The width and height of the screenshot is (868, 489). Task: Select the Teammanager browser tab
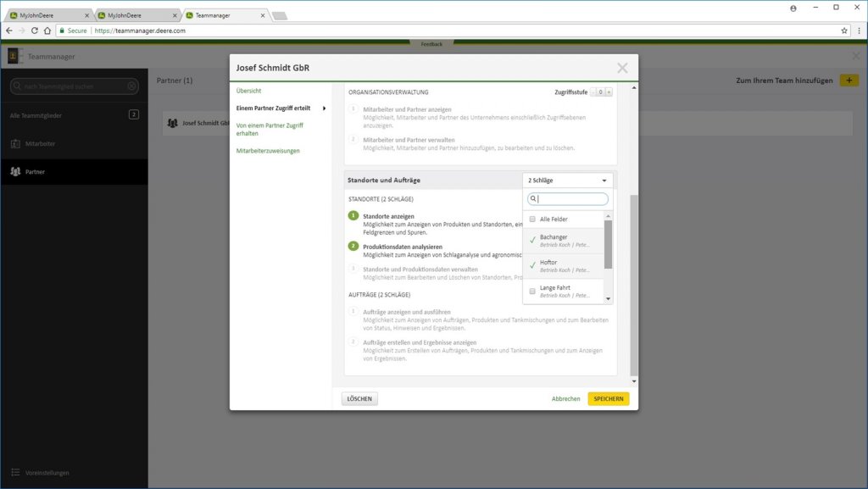225,15
